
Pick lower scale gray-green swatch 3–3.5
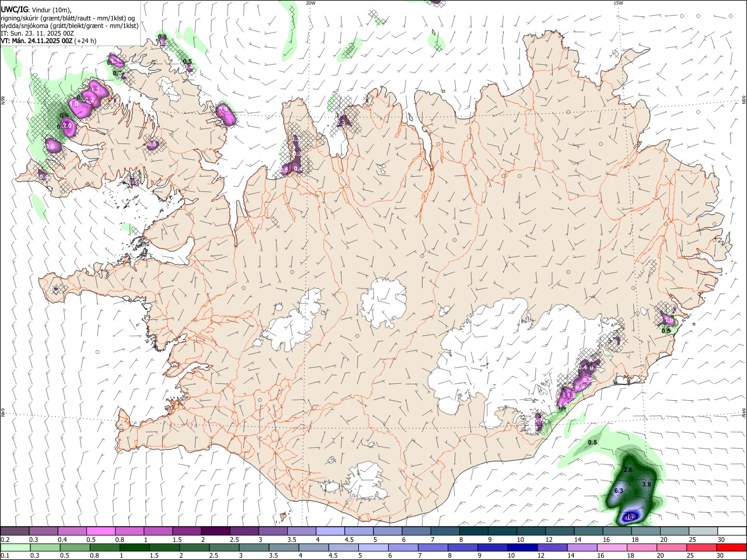pyautogui.click(x=254, y=547)
